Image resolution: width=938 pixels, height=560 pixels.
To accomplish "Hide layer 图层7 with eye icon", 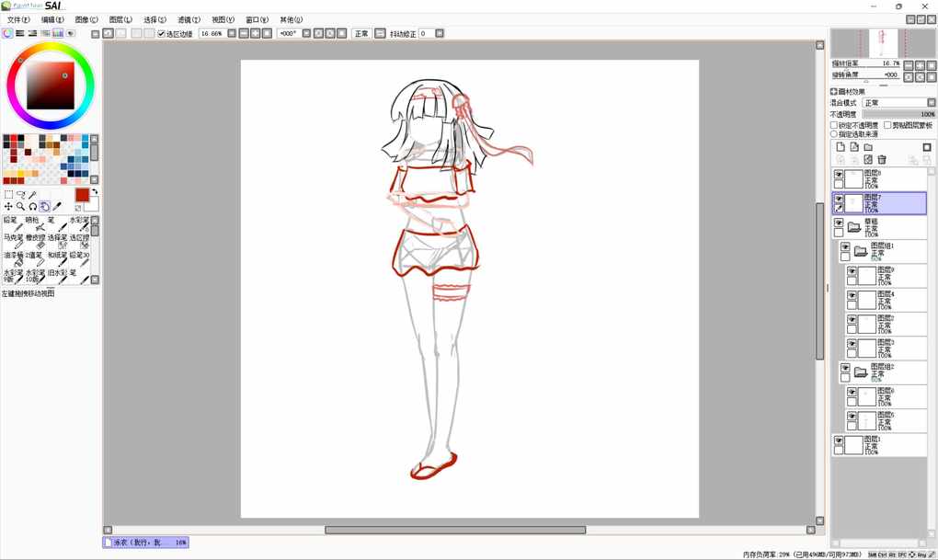I will pos(839,198).
